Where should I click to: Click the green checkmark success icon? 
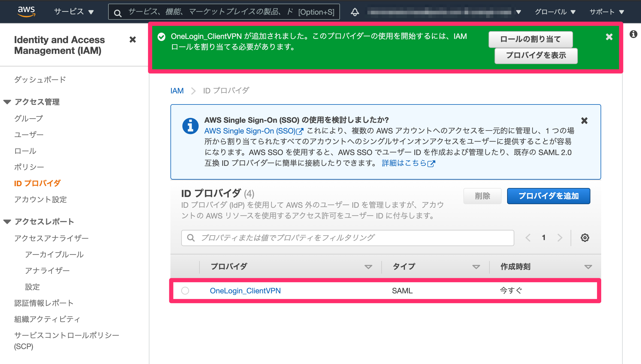(x=161, y=37)
